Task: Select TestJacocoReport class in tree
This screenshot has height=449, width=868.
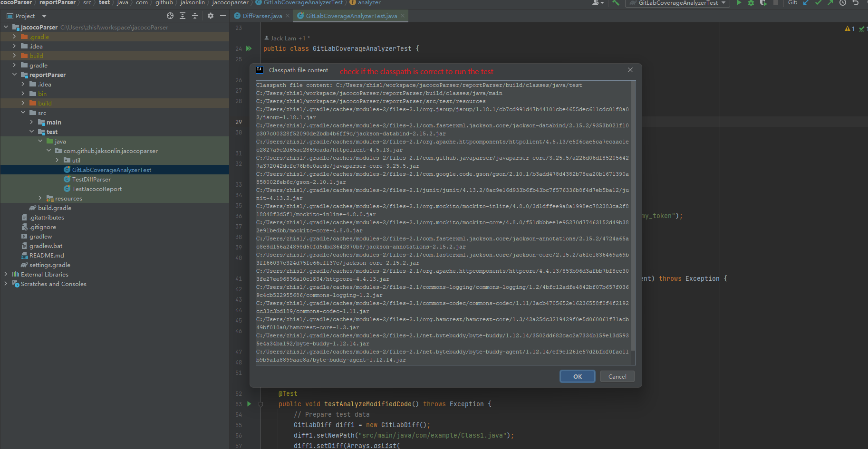Action: (x=97, y=189)
